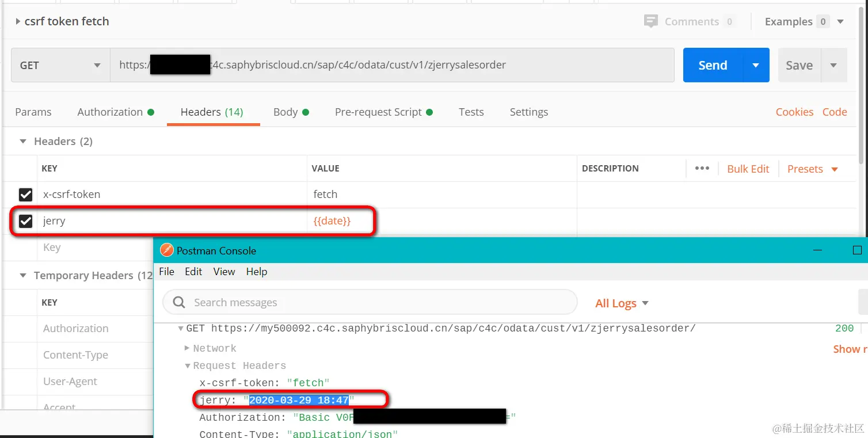
Task: Open the All Logs filter dropdown
Action: (x=622, y=303)
